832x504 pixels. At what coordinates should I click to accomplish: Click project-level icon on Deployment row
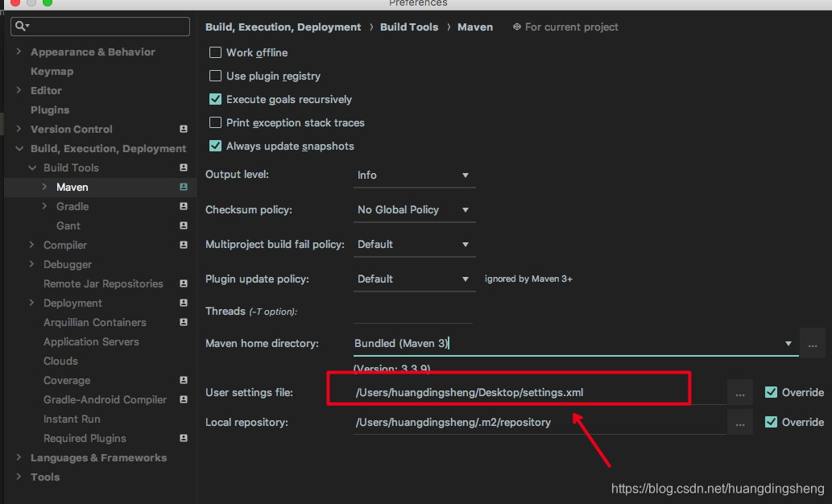tap(184, 303)
